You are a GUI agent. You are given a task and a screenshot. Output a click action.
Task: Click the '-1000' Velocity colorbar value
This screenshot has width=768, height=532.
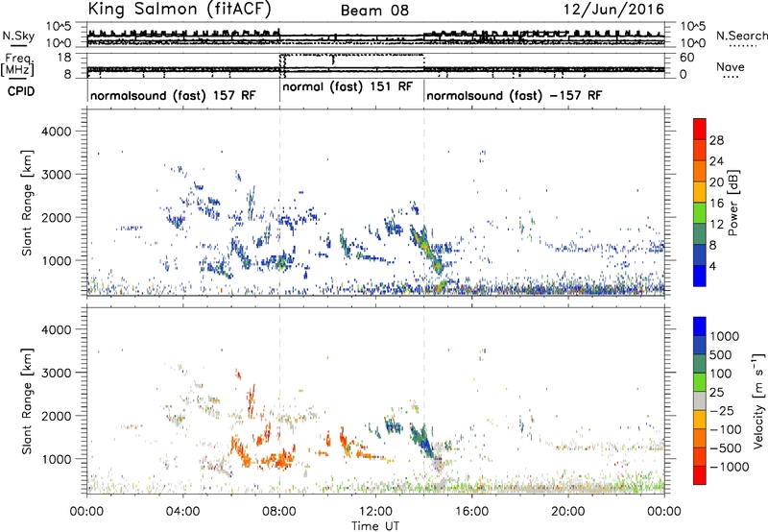coord(729,467)
